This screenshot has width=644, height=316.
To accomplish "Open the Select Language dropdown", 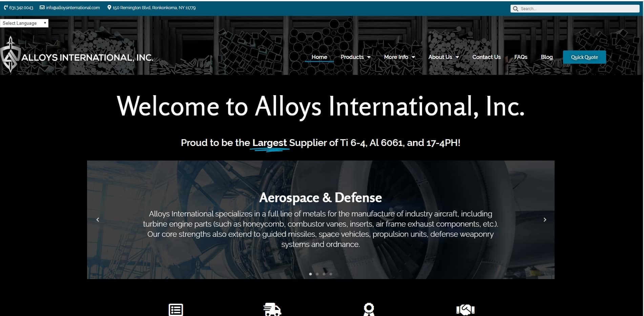I will pyautogui.click(x=24, y=23).
